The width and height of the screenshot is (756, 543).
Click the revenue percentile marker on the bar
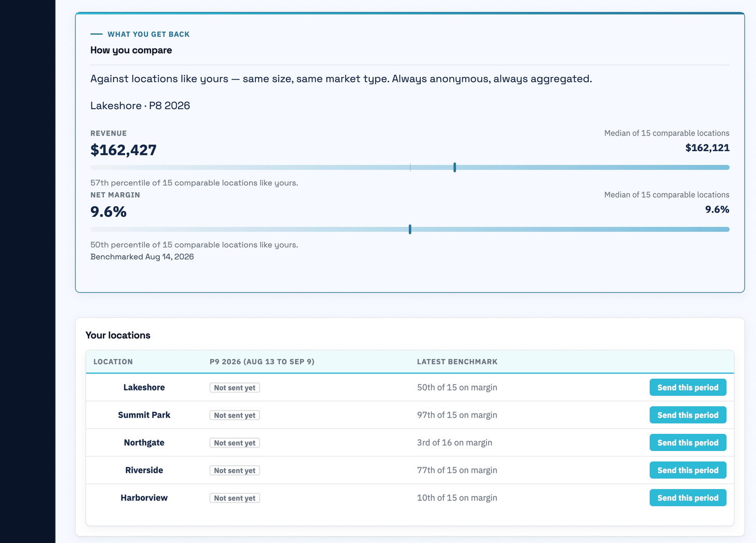pyautogui.click(x=455, y=167)
